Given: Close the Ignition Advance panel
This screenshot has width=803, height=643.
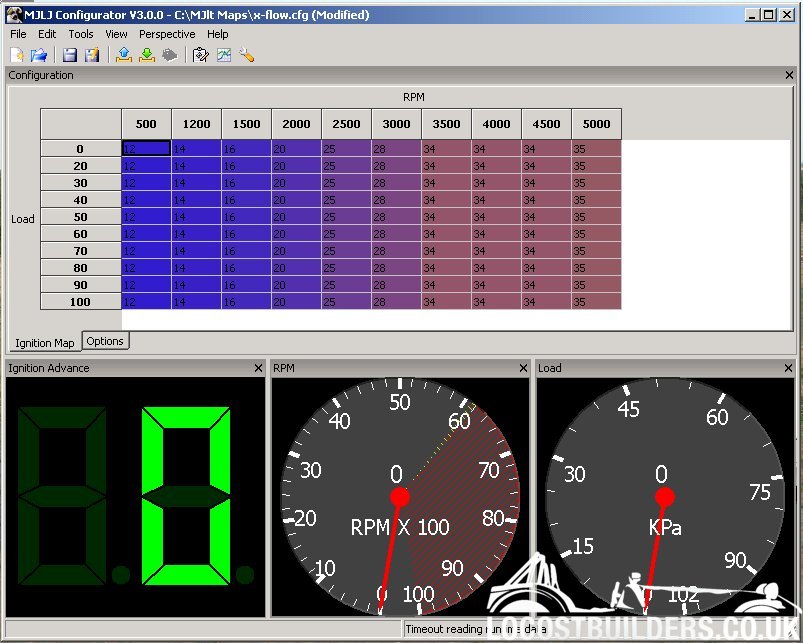Looking at the screenshot, I should pos(258,368).
